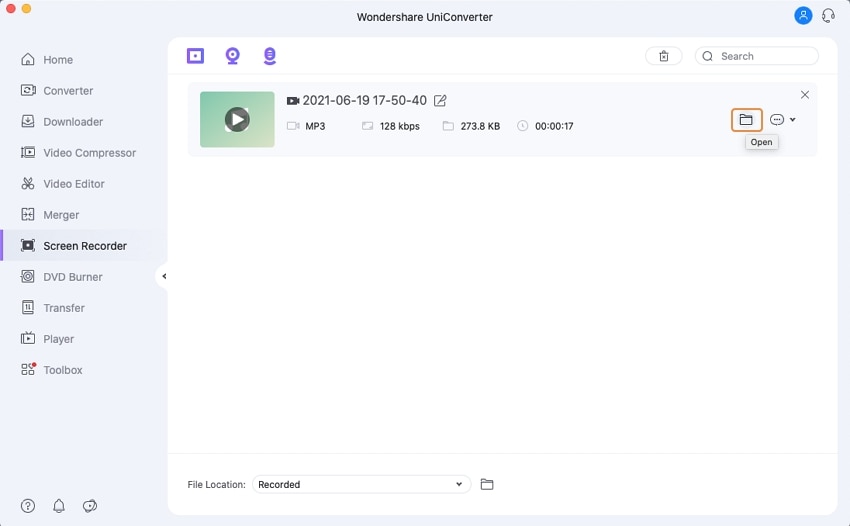Open the Transfer section

53,308
